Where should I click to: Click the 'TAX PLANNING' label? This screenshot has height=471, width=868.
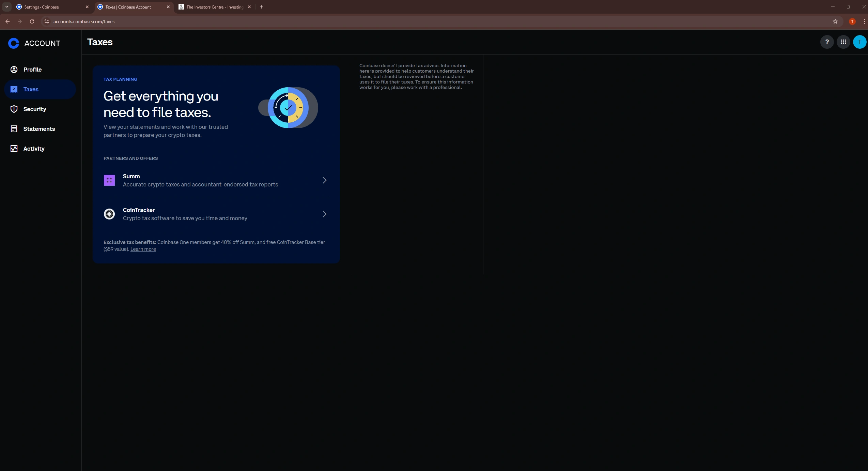tap(120, 79)
